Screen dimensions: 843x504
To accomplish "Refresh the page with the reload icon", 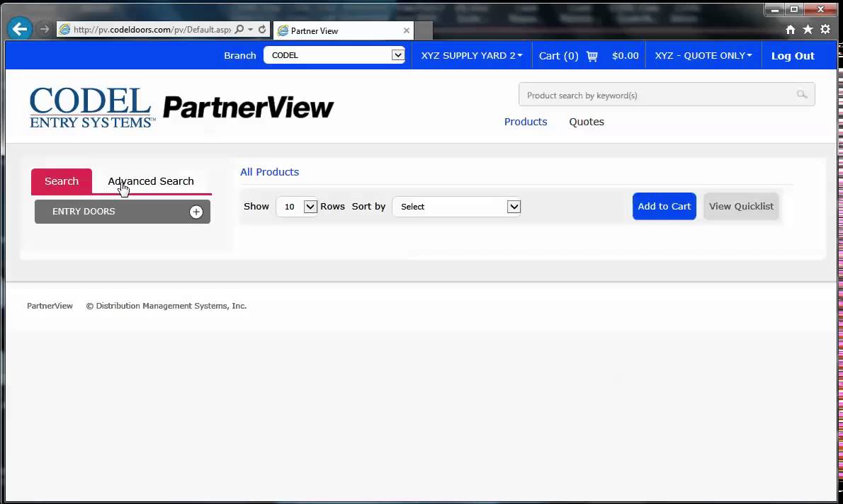I will coord(262,30).
